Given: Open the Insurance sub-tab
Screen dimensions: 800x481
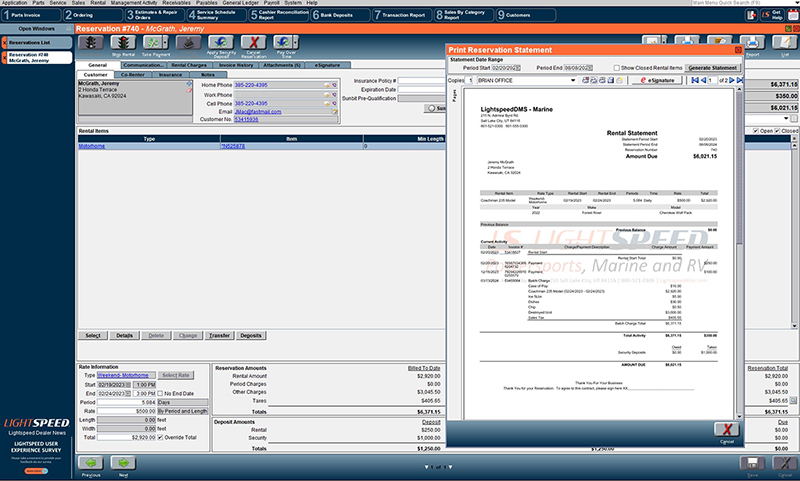Looking at the screenshot, I should tap(170, 75).
